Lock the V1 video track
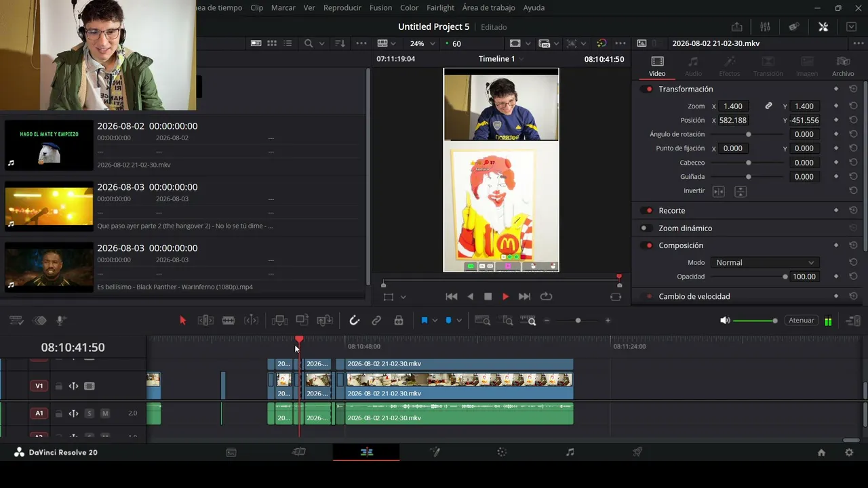The image size is (868, 488). [58, 386]
